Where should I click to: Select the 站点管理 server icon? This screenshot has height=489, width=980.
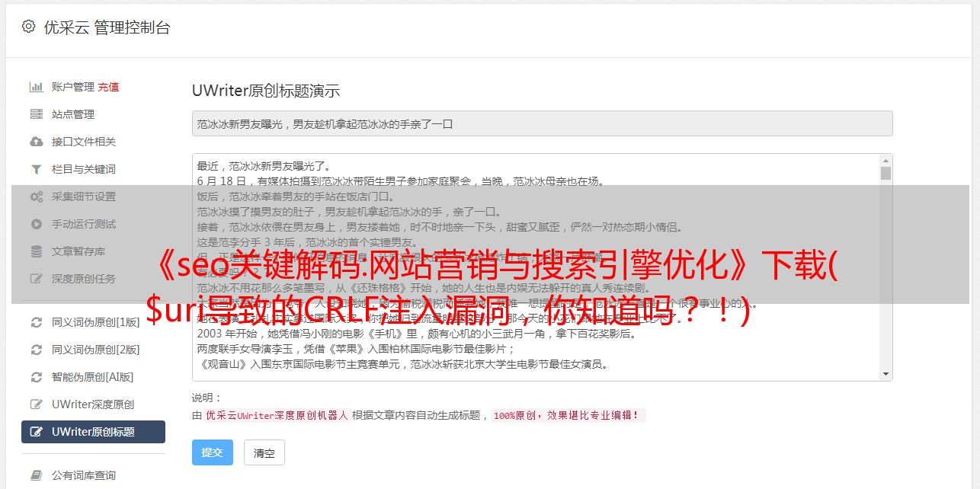click(x=36, y=114)
